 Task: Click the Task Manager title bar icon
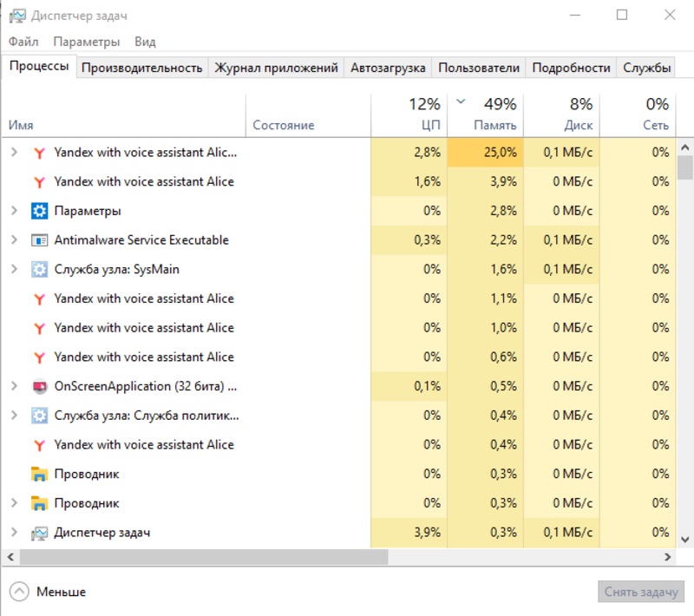point(16,15)
